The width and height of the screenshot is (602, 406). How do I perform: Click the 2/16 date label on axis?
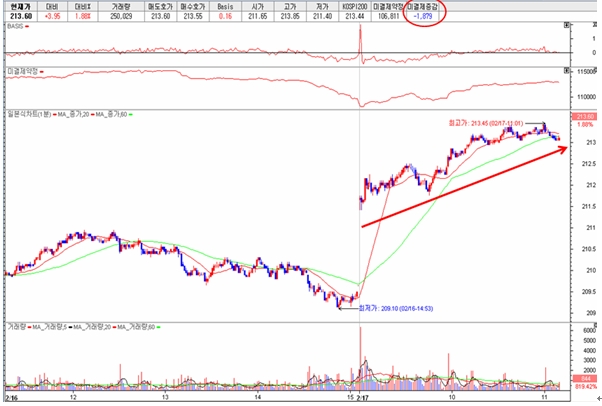(8, 397)
